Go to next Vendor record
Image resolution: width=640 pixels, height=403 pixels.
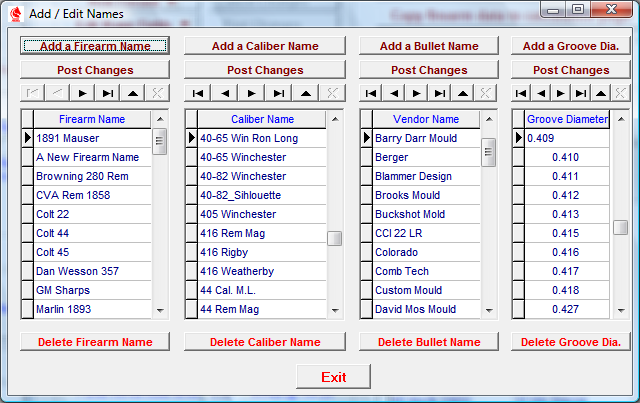415,93
